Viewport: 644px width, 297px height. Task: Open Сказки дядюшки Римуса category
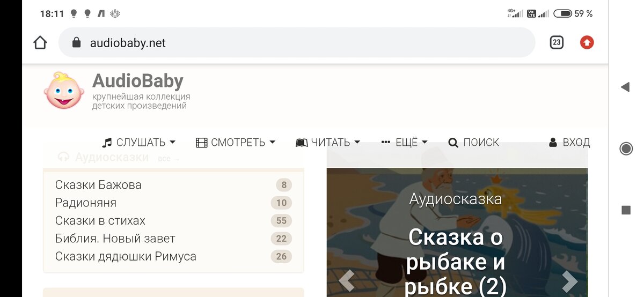pyautogui.click(x=173, y=256)
